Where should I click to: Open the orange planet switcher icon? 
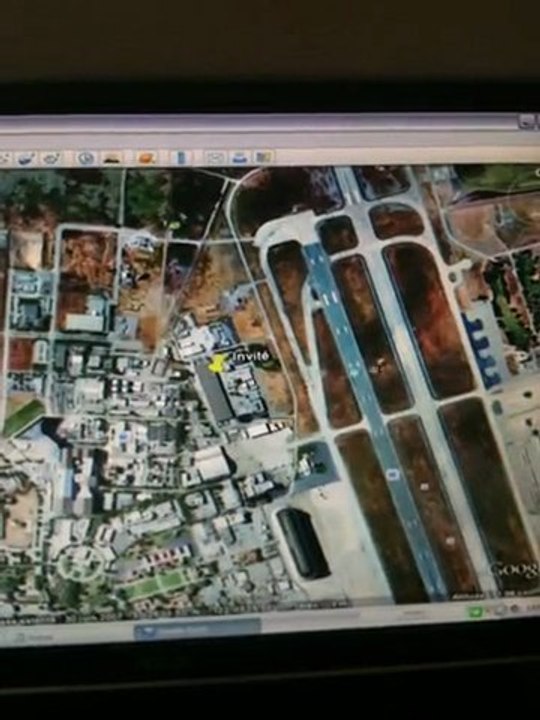tap(146, 158)
